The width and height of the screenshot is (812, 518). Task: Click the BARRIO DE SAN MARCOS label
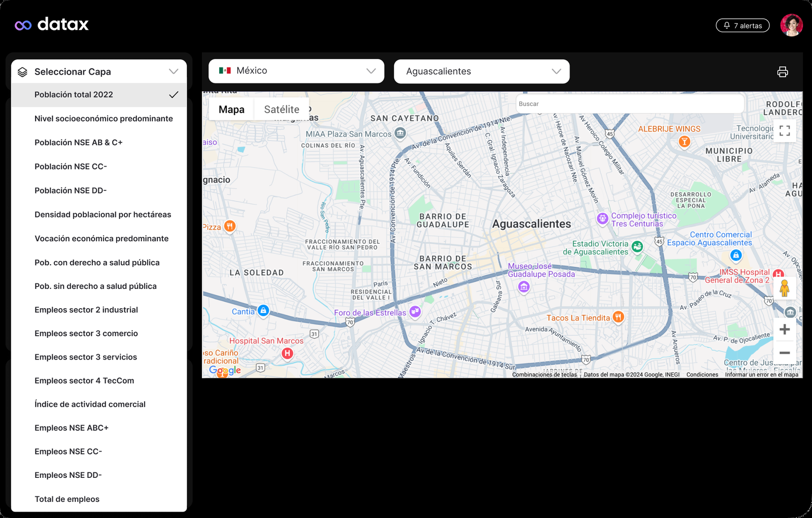[x=443, y=263]
